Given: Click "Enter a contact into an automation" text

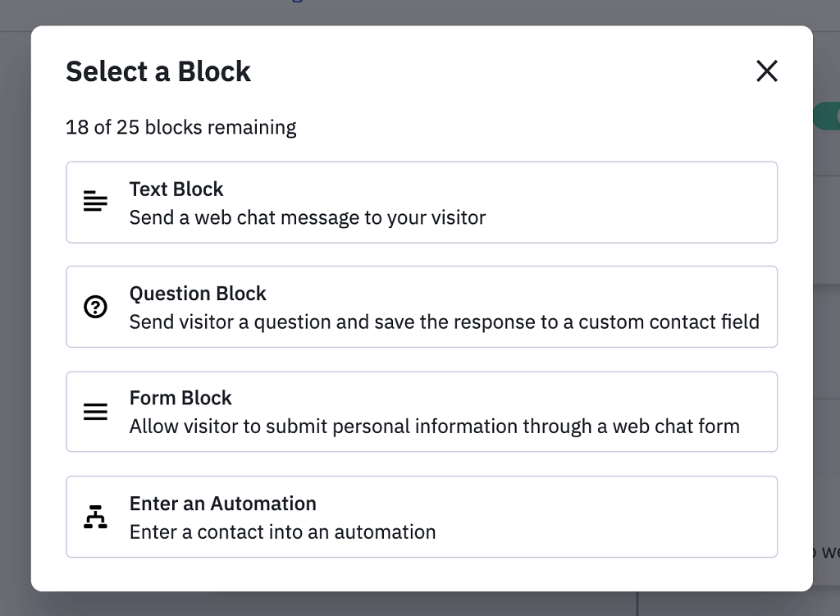Looking at the screenshot, I should point(282,532).
